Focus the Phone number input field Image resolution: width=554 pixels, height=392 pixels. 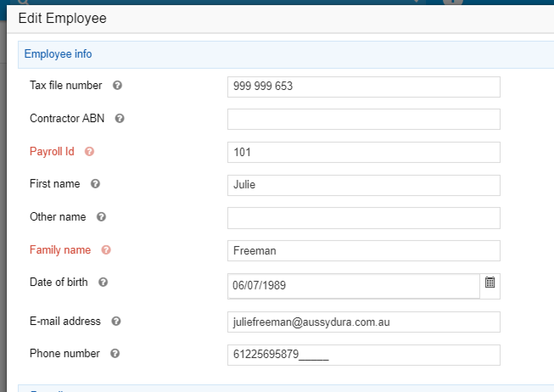363,355
